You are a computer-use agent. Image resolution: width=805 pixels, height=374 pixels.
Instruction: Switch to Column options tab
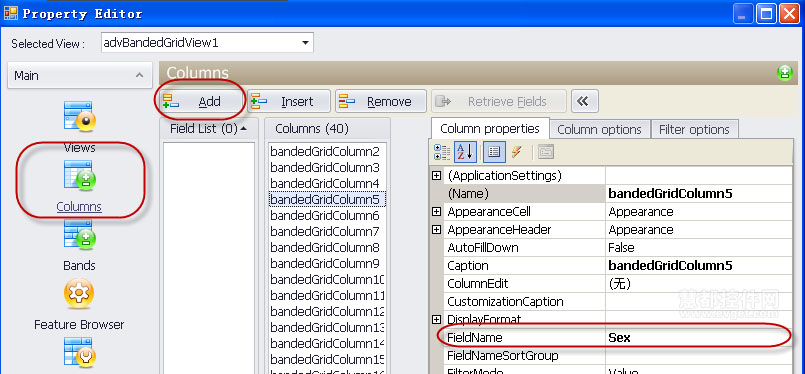click(599, 129)
